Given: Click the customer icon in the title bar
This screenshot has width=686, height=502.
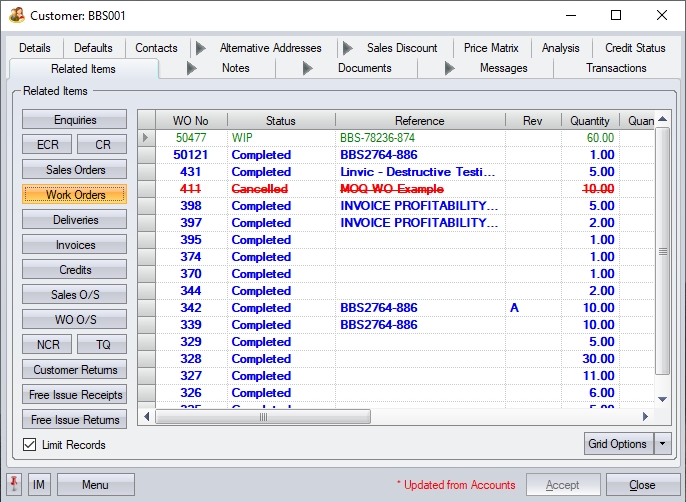Looking at the screenshot, I should (x=16, y=15).
